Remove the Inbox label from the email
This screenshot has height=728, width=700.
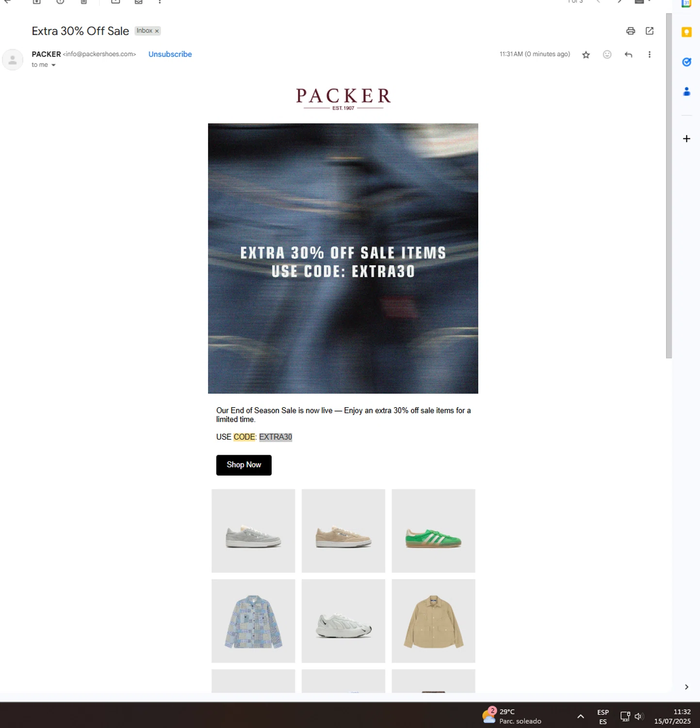coord(157,31)
